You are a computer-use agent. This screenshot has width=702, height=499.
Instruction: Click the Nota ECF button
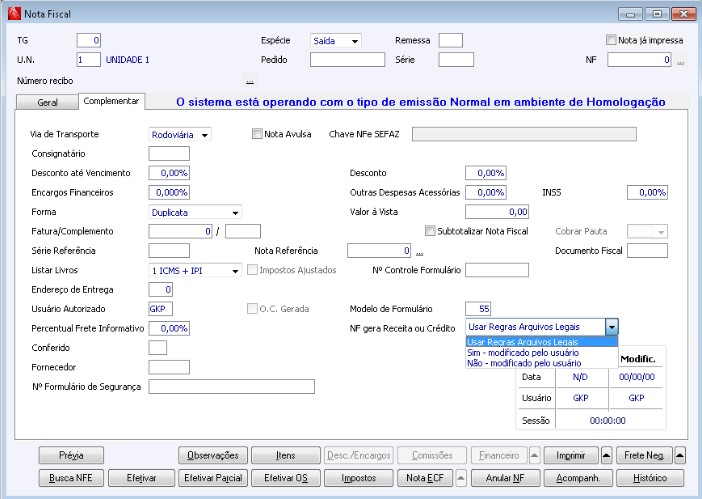425,478
